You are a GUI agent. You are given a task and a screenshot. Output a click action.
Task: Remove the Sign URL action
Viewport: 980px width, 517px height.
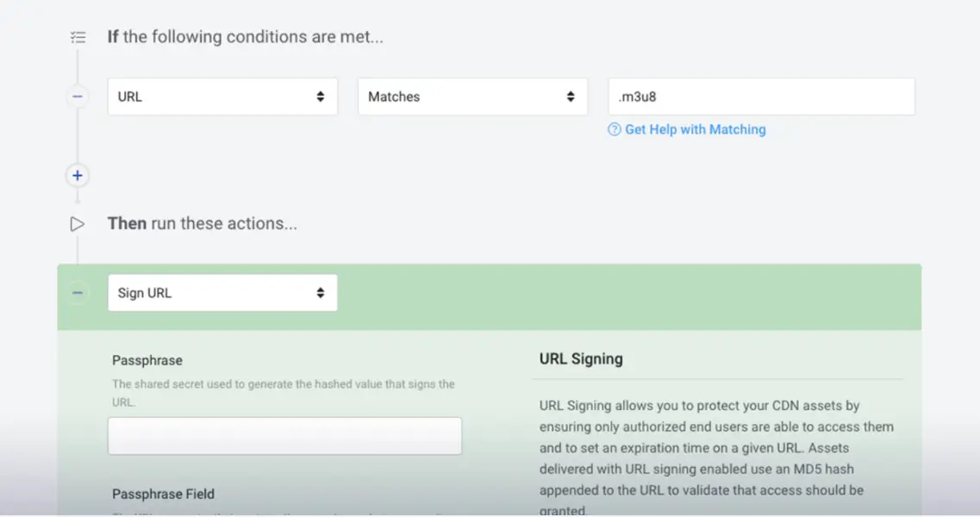78,293
